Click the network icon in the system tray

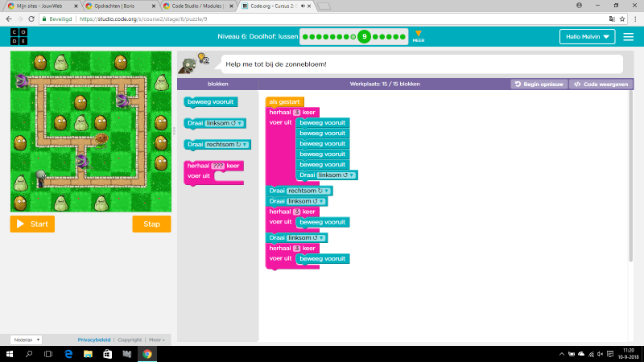[591, 354]
